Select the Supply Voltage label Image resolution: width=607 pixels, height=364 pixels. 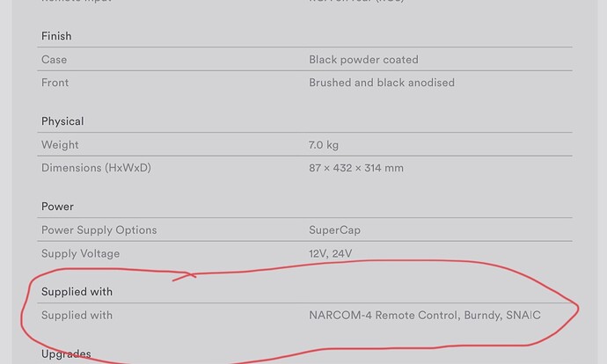tap(80, 253)
